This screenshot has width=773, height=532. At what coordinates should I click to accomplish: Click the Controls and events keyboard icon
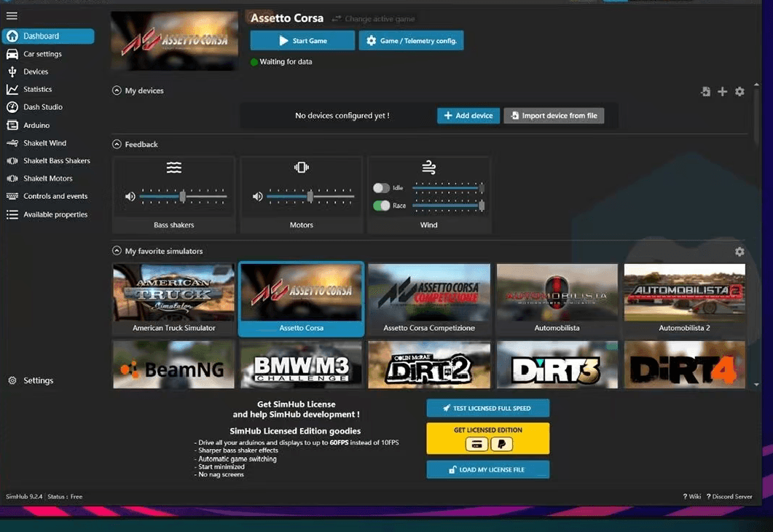point(12,196)
